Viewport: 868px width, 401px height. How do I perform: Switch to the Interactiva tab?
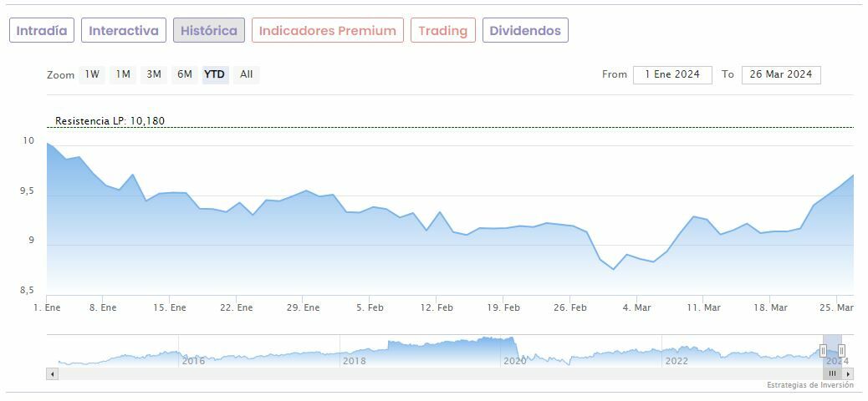tap(124, 31)
